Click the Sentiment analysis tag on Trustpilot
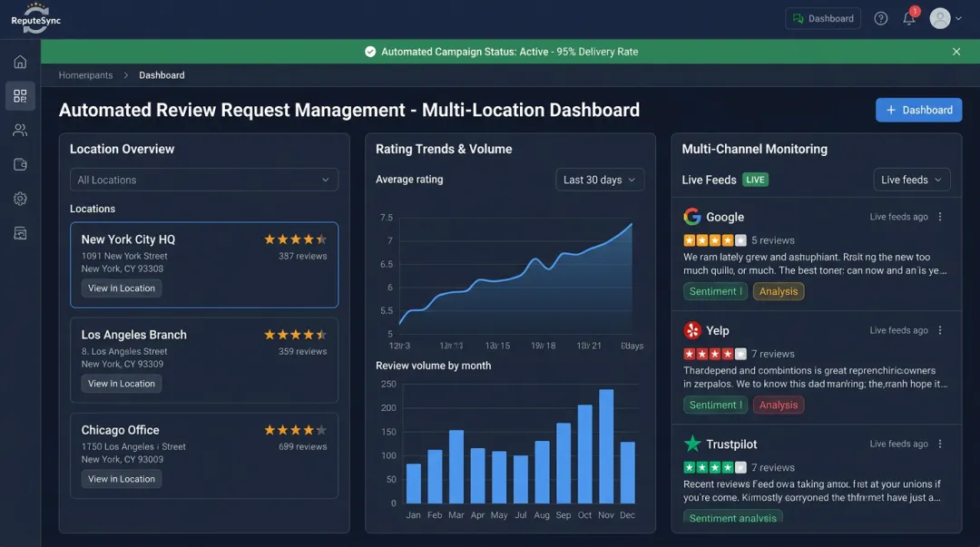The image size is (980, 547). point(732,518)
